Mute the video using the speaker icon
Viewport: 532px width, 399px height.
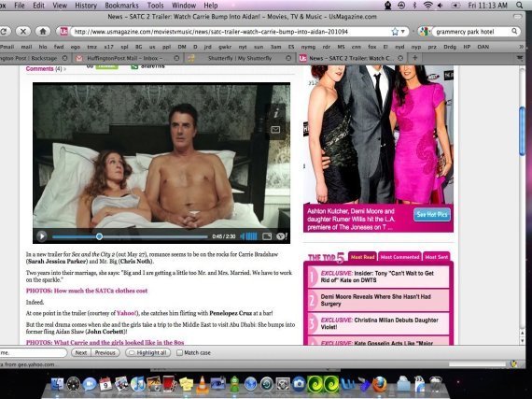click(x=243, y=236)
